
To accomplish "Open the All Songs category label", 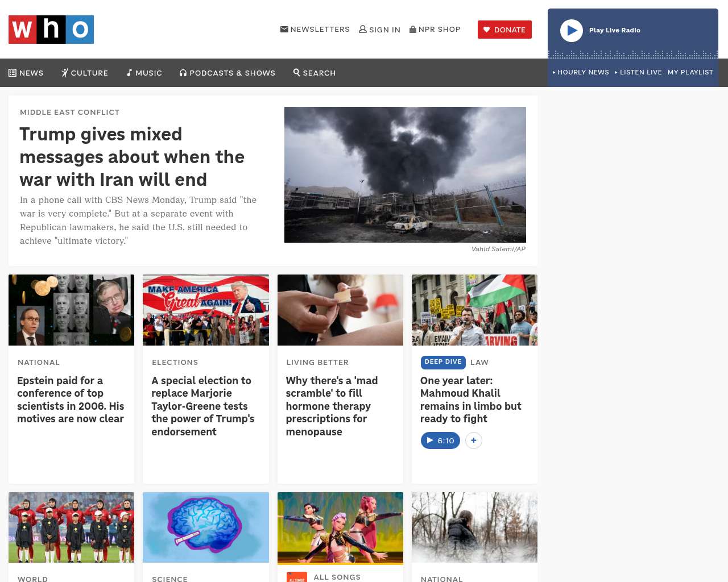I will pos(337,577).
